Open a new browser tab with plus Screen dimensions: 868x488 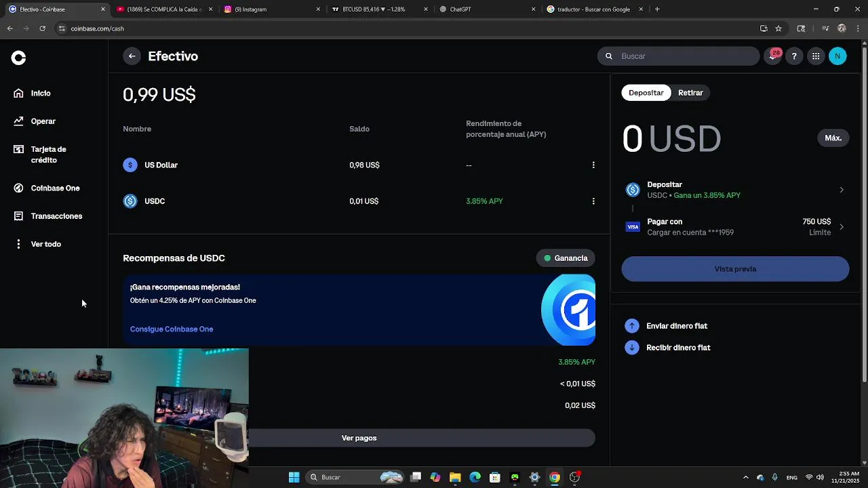pyautogui.click(x=657, y=9)
